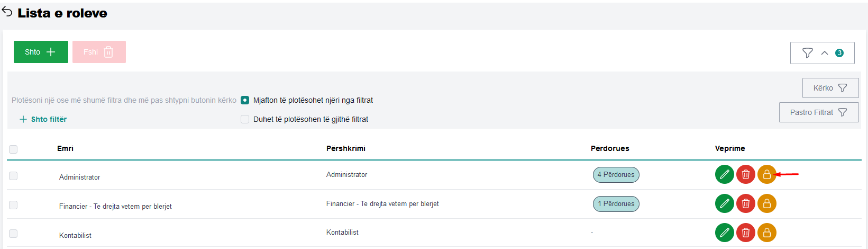Click the Kërko search button
Viewport: 868px width, 249px height.
click(x=830, y=88)
